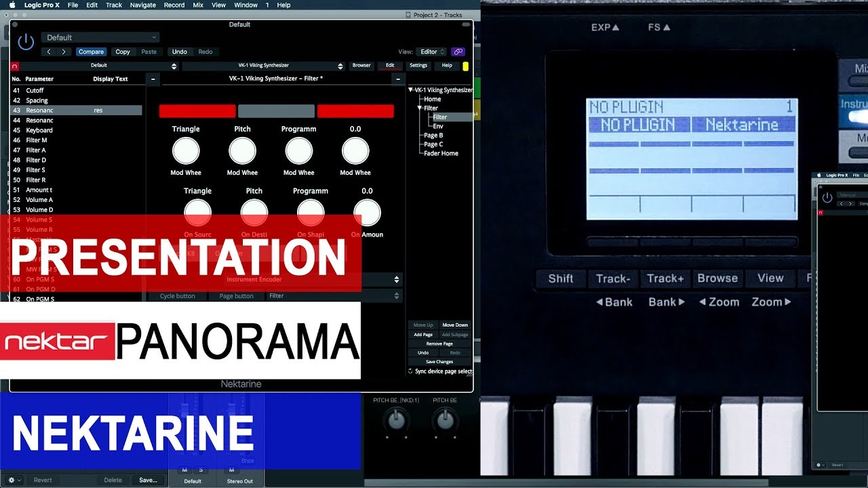Click the minus button right of Filter title

pos(398,79)
